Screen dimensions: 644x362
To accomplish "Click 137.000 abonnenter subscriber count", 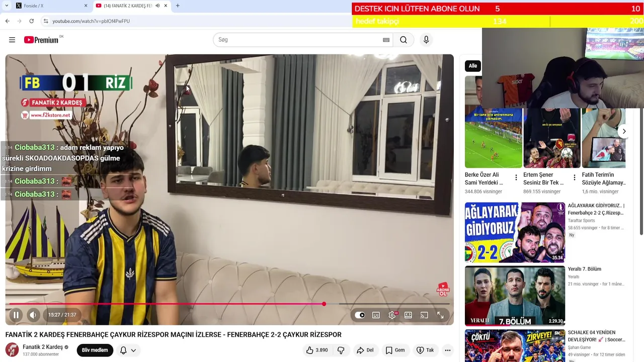I will click(x=41, y=354).
